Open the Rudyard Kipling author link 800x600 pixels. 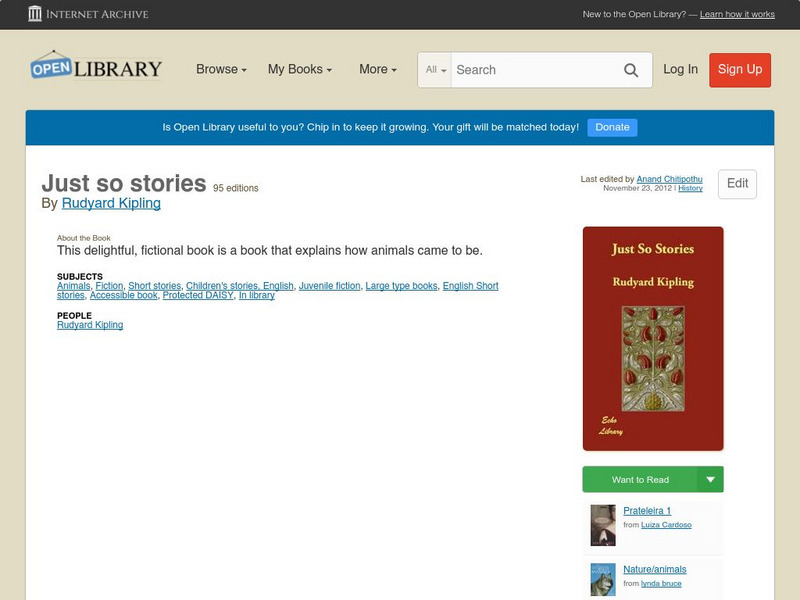pos(111,203)
